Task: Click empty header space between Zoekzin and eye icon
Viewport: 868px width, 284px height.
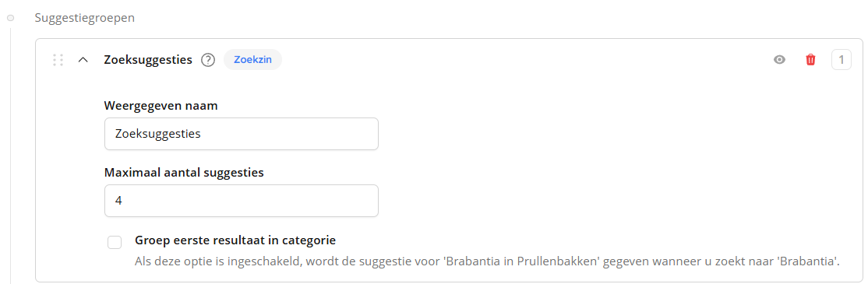Action: pyautogui.click(x=526, y=60)
